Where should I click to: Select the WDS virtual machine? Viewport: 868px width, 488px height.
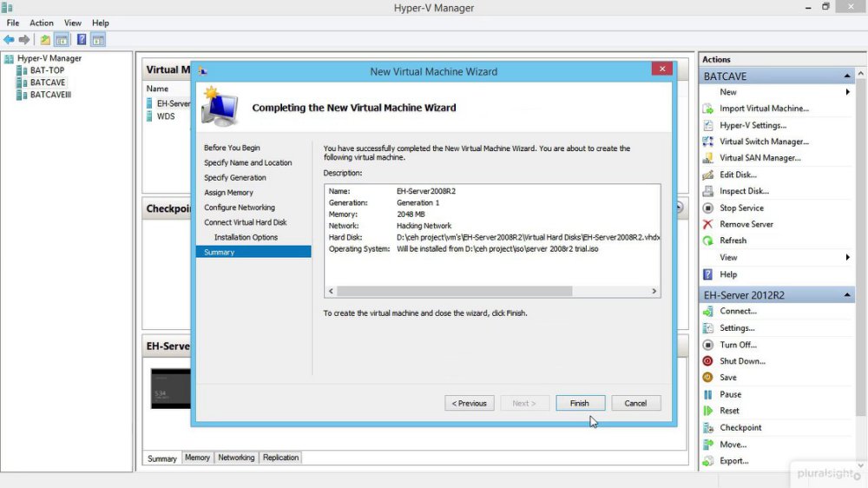click(166, 116)
